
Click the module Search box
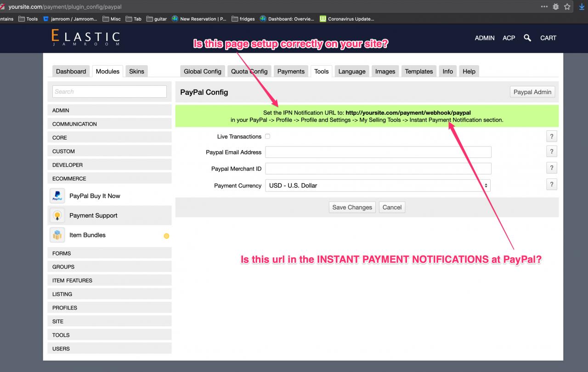click(x=109, y=91)
